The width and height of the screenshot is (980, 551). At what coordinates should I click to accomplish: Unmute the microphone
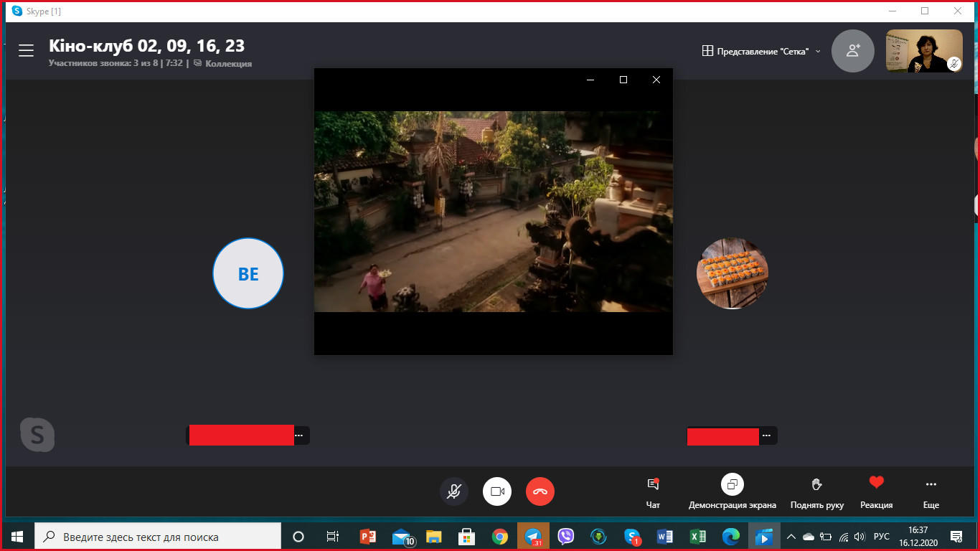tap(454, 491)
